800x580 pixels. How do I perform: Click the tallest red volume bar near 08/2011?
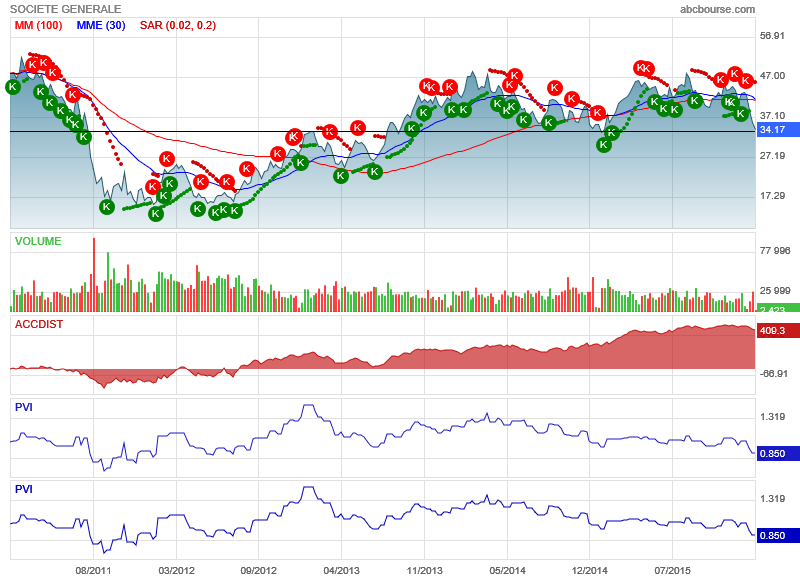94,275
